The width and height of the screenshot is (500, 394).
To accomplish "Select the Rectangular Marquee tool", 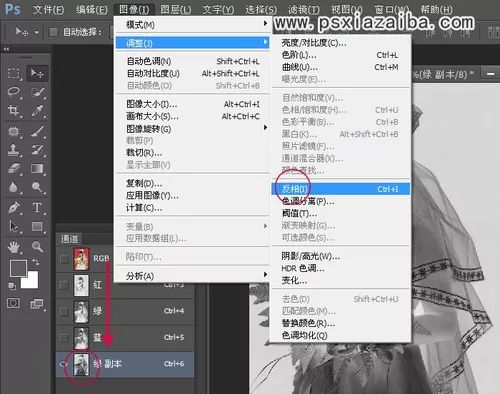I will tap(13, 73).
